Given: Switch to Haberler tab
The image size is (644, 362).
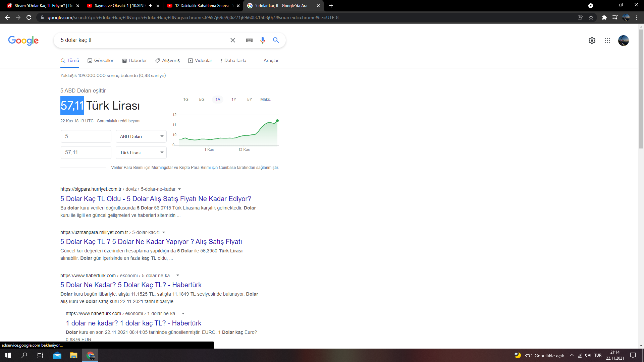Looking at the screenshot, I should pos(135,61).
